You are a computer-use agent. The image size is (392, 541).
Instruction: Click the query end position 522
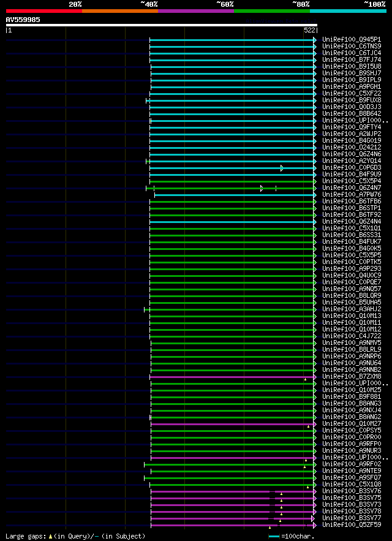[x=309, y=31]
